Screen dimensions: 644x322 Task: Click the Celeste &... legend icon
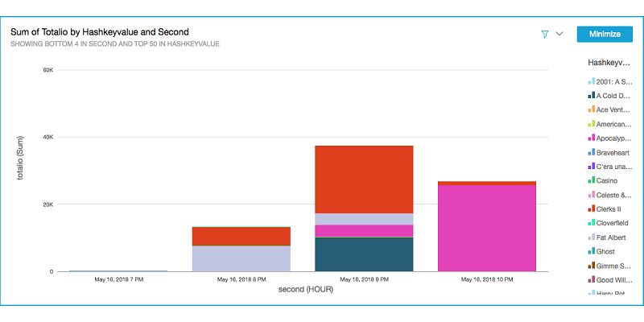click(x=592, y=195)
